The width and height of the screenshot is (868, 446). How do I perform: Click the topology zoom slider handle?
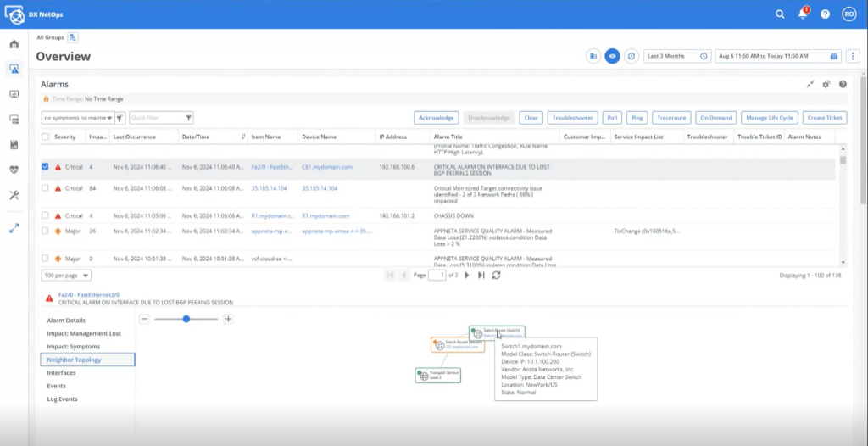pyautogui.click(x=186, y=319)
